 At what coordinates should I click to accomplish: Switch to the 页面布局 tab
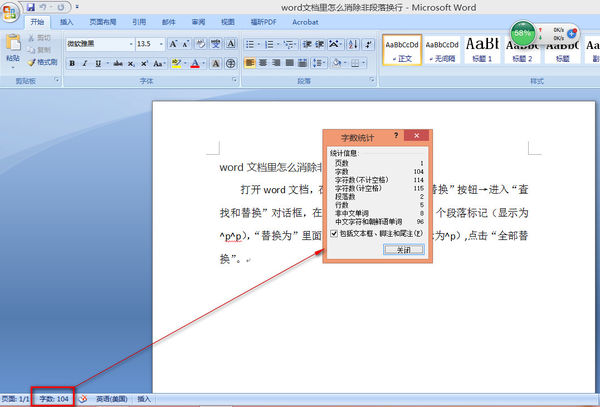click(103, 22)
